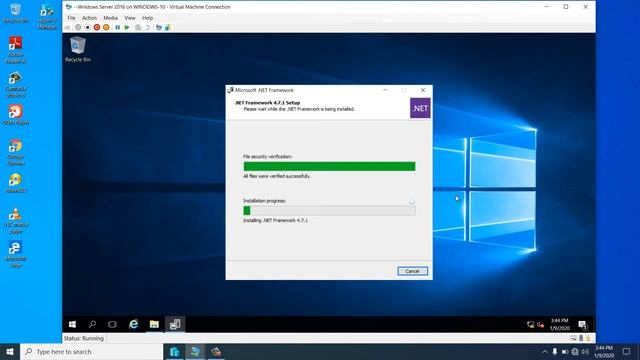The image size is (640, 360).
Task: Open the Help menu
Action: pyautogui.click(x=147, y=18)
